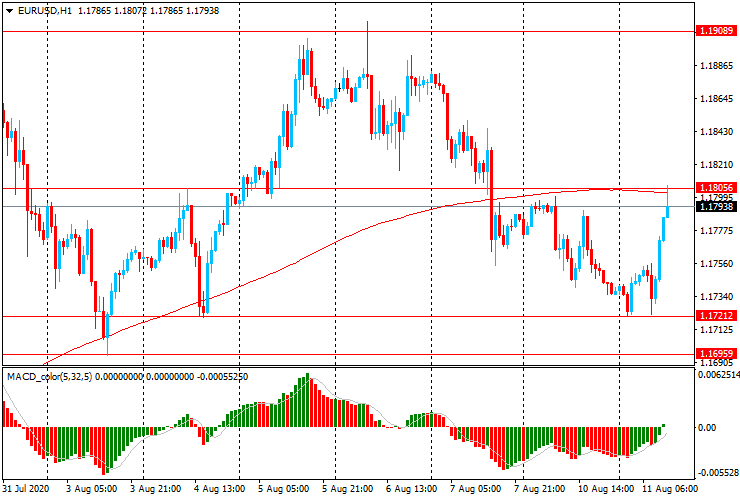
Task: Click the 1.16959 red price level tag
Action: click(716, 354)
